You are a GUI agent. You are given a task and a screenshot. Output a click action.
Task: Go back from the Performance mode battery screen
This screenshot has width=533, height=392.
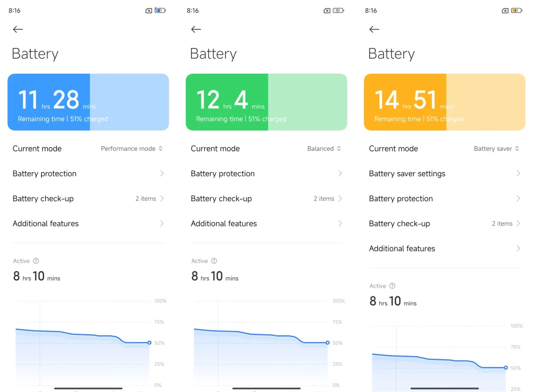(x=18, y=30)
